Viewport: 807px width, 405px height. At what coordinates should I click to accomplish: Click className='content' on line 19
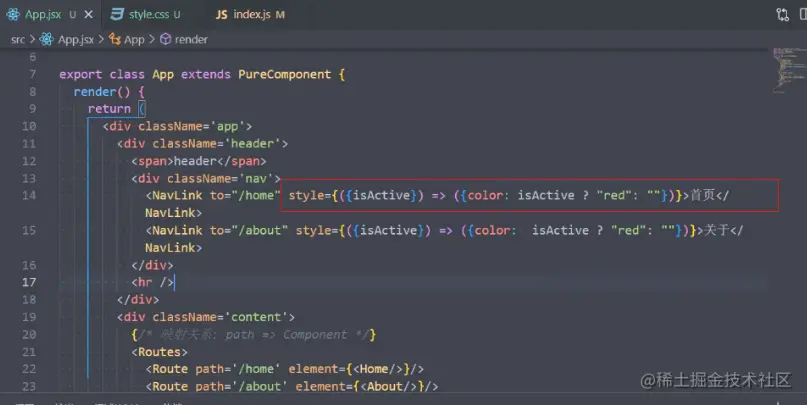(x=220, y=317)
